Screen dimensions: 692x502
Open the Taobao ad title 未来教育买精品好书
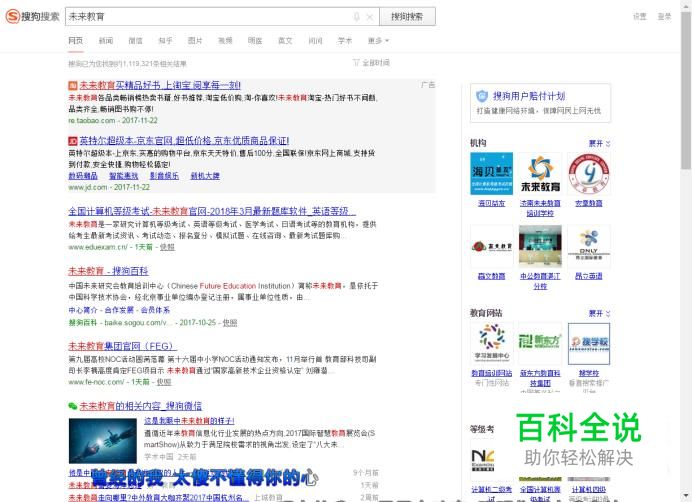(x=160, y=85)
